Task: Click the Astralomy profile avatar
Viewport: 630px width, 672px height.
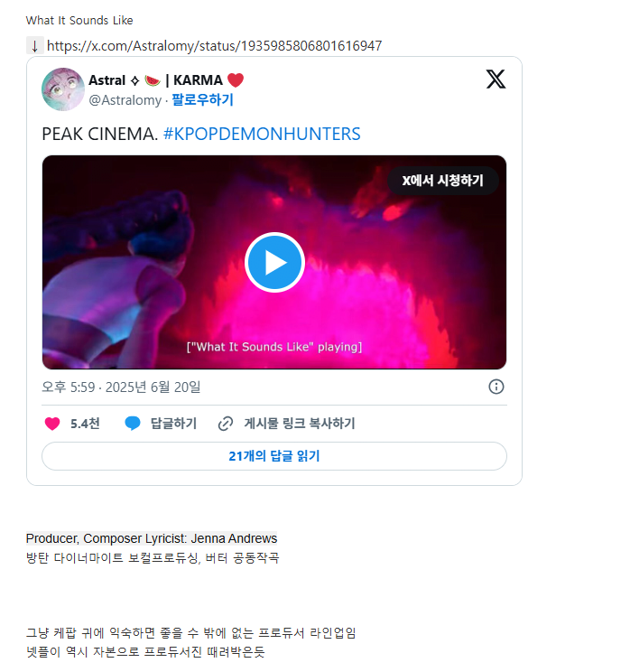Action: point(63,89)
